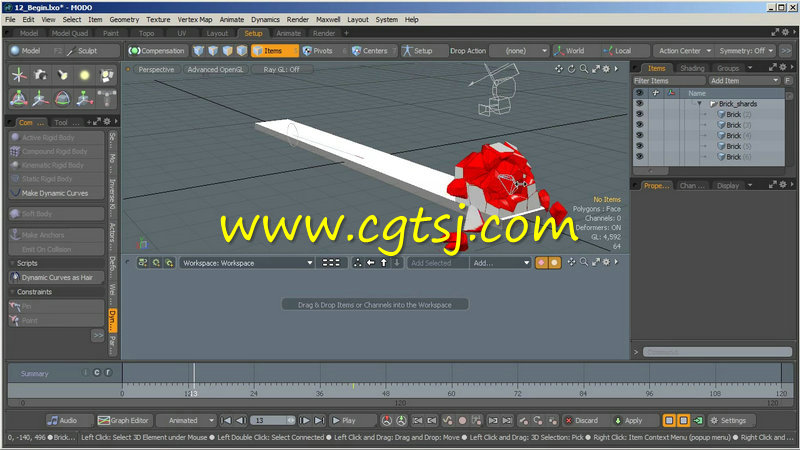Click the viewport rotate view icon
Image resolution: width=800 pixels, height=450 pixels.
571,68
